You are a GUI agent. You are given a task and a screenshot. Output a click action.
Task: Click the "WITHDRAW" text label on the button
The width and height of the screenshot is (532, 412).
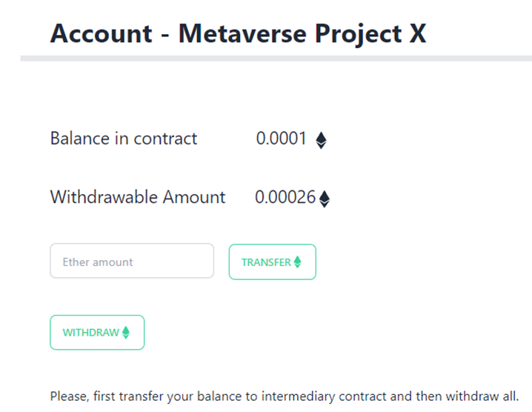pos(90,333)
